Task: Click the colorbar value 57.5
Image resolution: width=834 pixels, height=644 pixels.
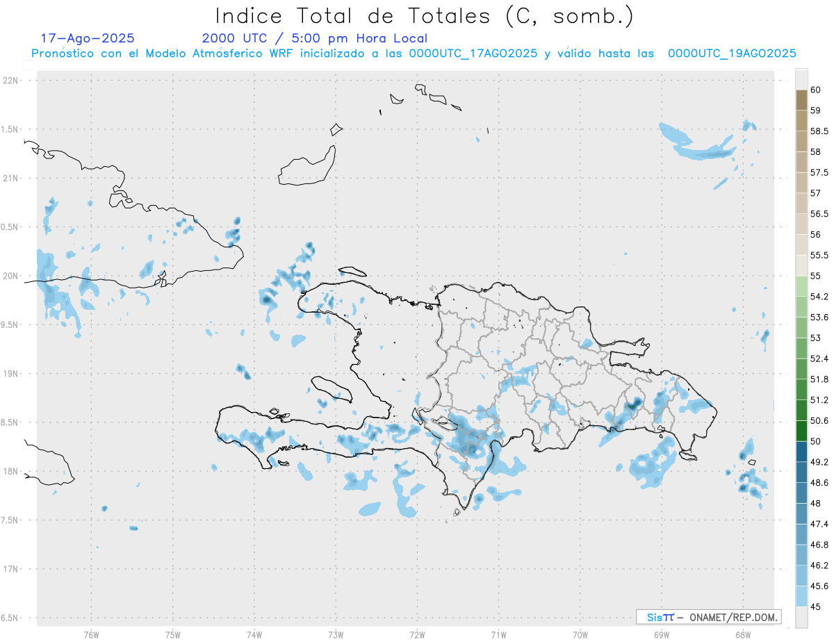Action: 819,172
